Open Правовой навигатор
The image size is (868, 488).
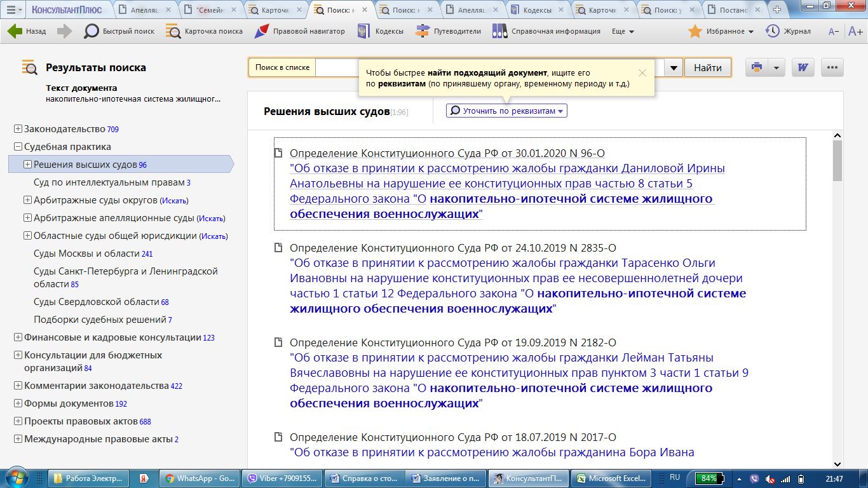click(x=299, y=31)
